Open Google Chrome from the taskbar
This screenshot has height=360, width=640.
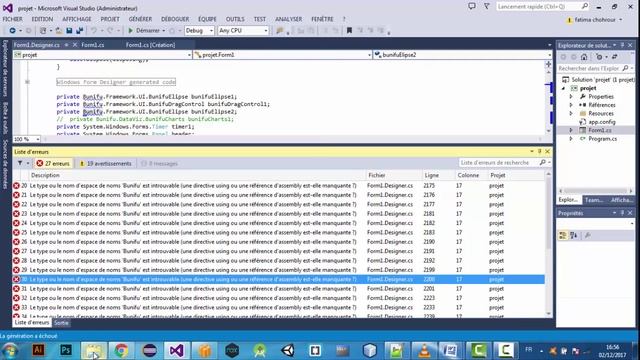(x=121, y=350)
